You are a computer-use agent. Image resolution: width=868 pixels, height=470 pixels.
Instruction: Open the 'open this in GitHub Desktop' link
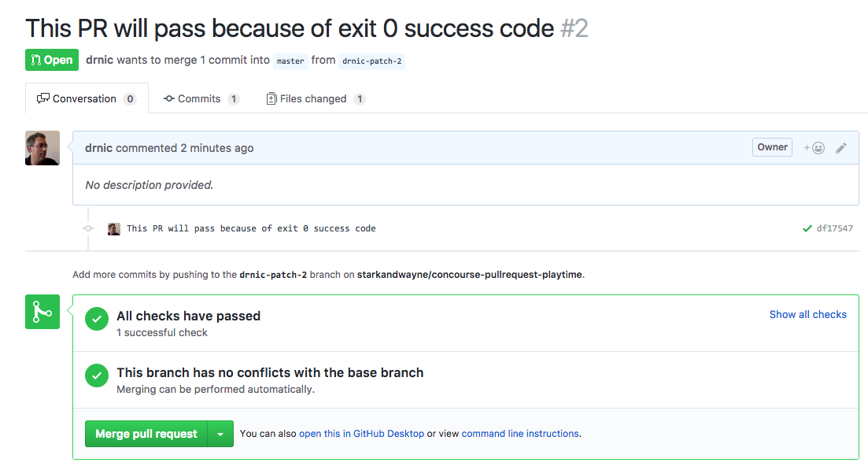click(x=361, y=434)
